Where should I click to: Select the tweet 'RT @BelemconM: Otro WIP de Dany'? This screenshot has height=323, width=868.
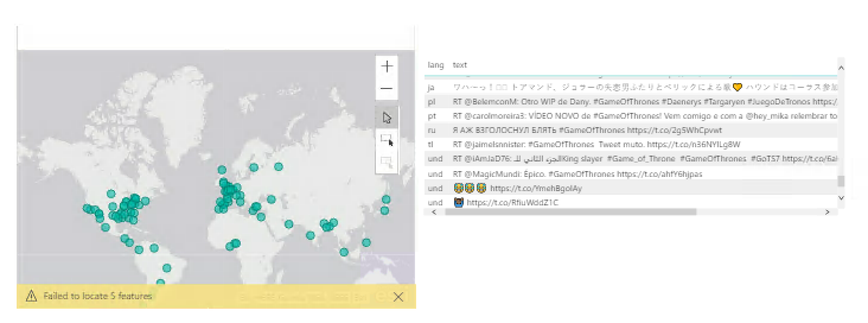(645, 102)
